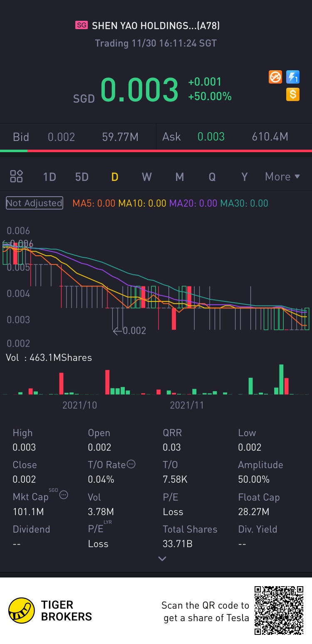Select the Q quarterly chart tab
Screen dimensions: 312x644
[x=212, y=177]
